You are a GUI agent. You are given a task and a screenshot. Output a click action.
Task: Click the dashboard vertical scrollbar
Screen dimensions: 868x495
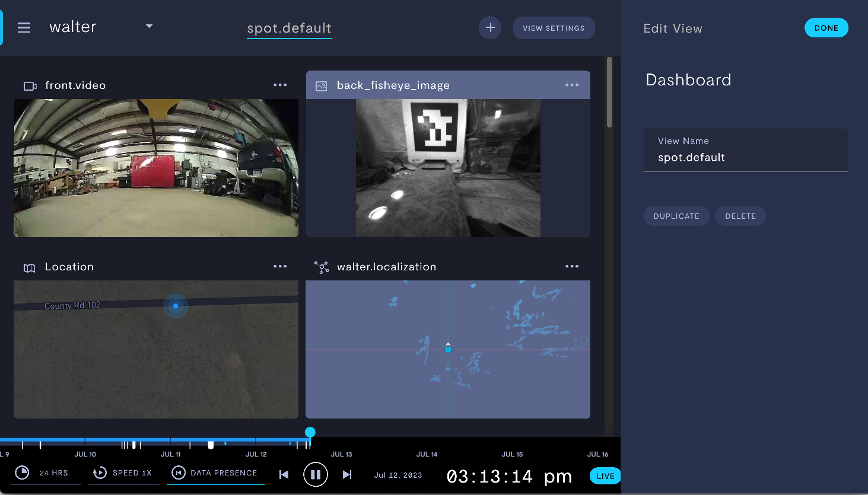(x=609, y=92)
